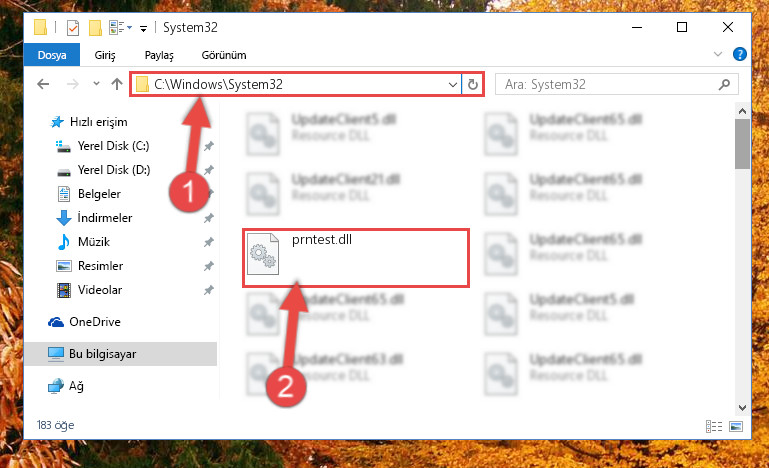
Task: Expand the address bar history dropdown
Action: [x=453, y=84]
